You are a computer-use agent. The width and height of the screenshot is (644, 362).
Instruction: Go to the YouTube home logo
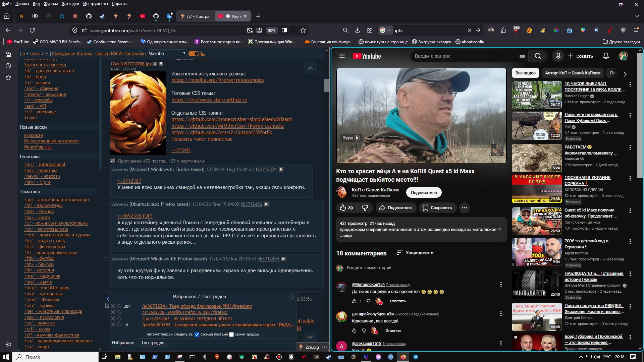[367, 56]
